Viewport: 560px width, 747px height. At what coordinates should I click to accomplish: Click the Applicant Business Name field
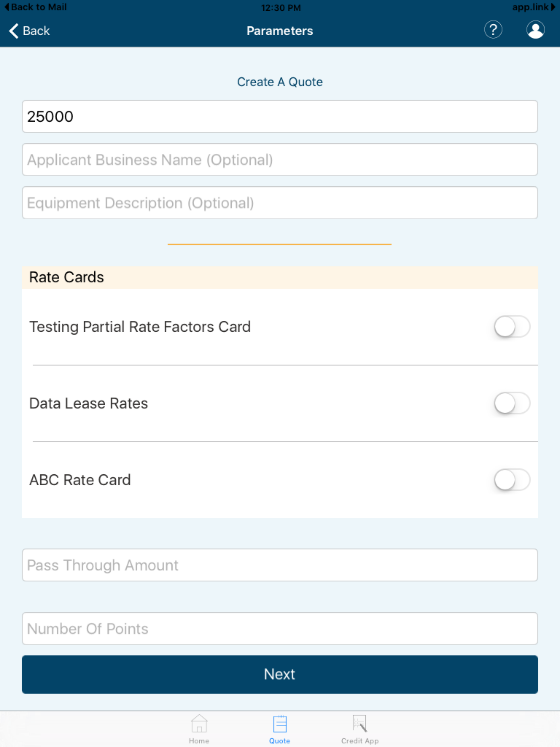[x=280, y=159]
